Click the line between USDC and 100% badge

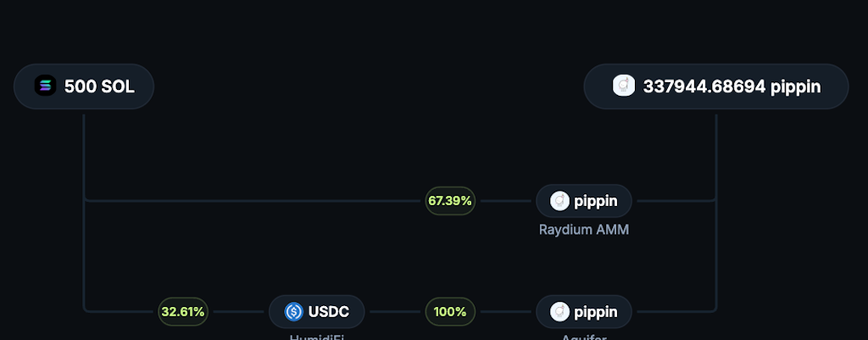point(395,312)
